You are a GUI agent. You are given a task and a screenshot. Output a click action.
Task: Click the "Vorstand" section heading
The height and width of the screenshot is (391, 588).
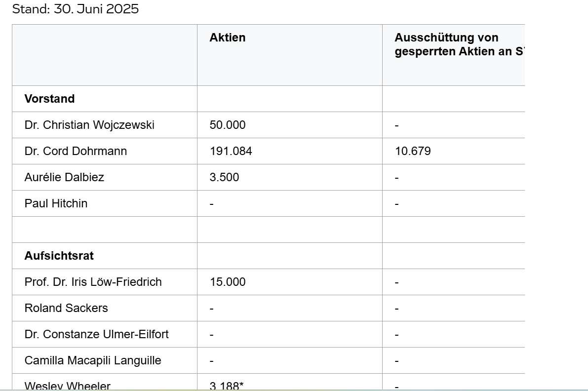coord(49,99)
